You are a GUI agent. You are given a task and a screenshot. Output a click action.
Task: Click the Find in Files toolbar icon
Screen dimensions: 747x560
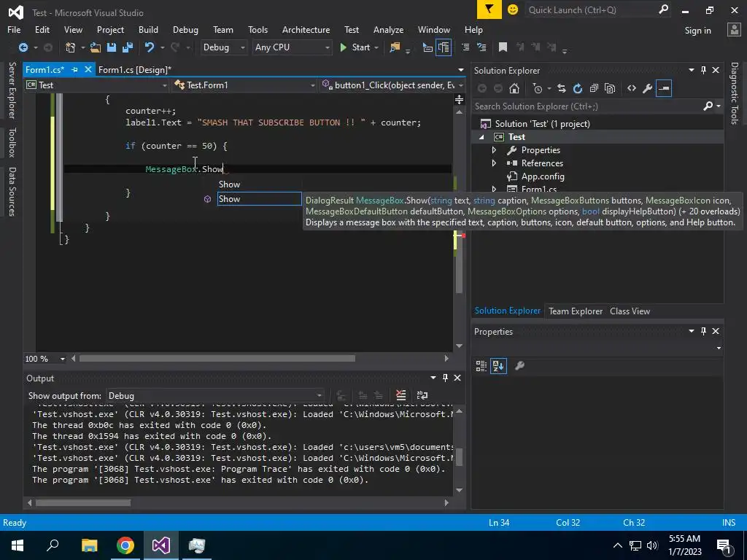395,47
